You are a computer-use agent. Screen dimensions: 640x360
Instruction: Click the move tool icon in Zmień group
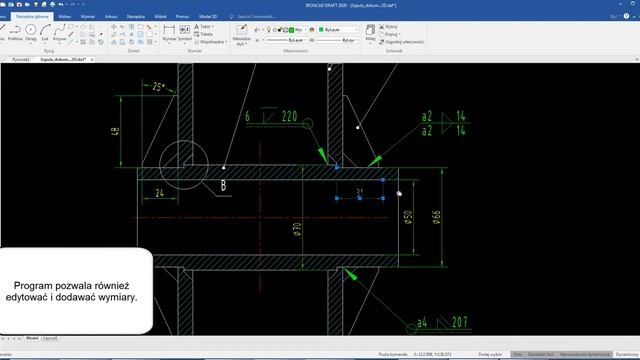(x=113, y=27)
